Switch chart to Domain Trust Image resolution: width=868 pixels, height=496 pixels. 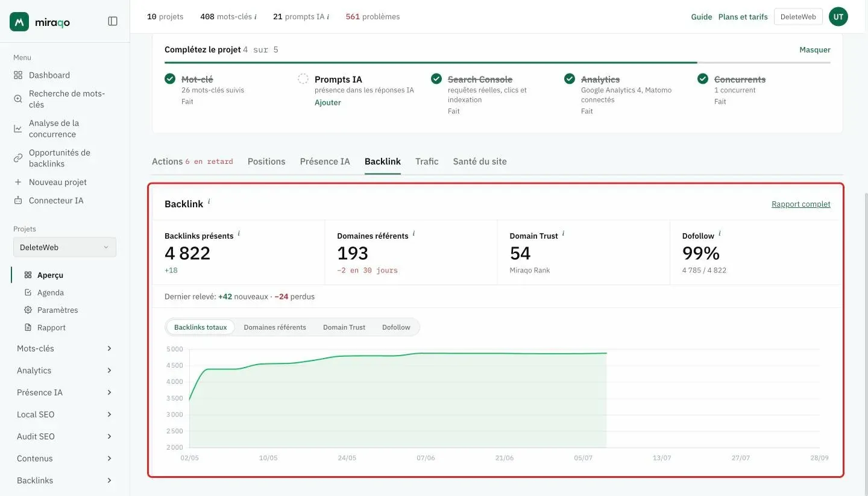(344, 327)
